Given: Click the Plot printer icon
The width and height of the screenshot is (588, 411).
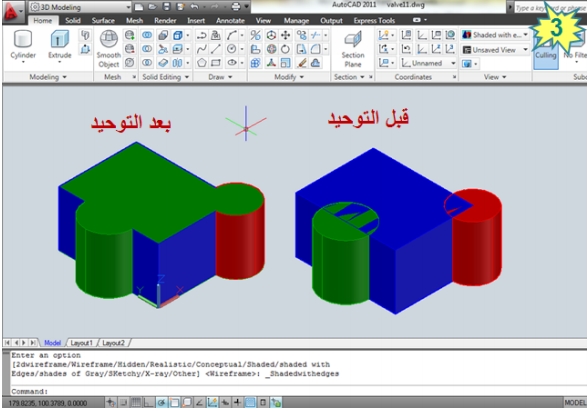Looking at the screenshot, I should pyautogui.click(x=236, y=7).
